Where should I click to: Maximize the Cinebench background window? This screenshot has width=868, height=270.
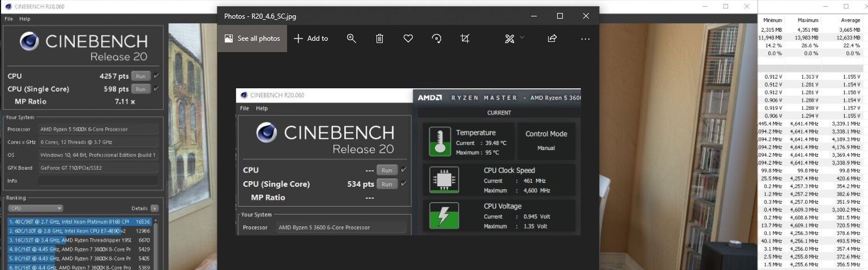(x=726, y=6)
